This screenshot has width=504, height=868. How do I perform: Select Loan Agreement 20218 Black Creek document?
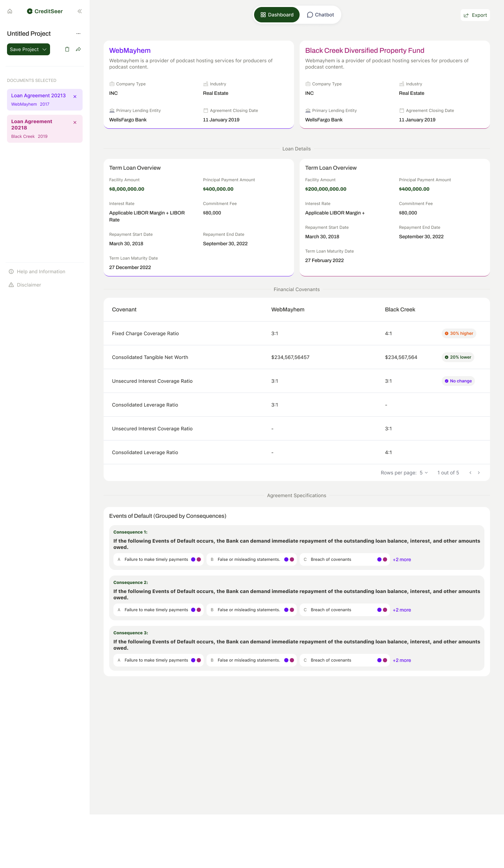tap(45, 129)
